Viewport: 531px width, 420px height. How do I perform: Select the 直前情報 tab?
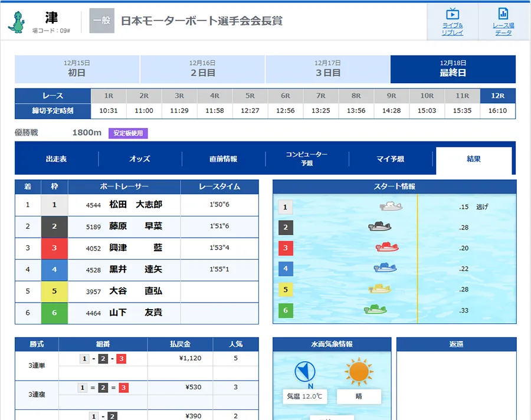[224, 159]
